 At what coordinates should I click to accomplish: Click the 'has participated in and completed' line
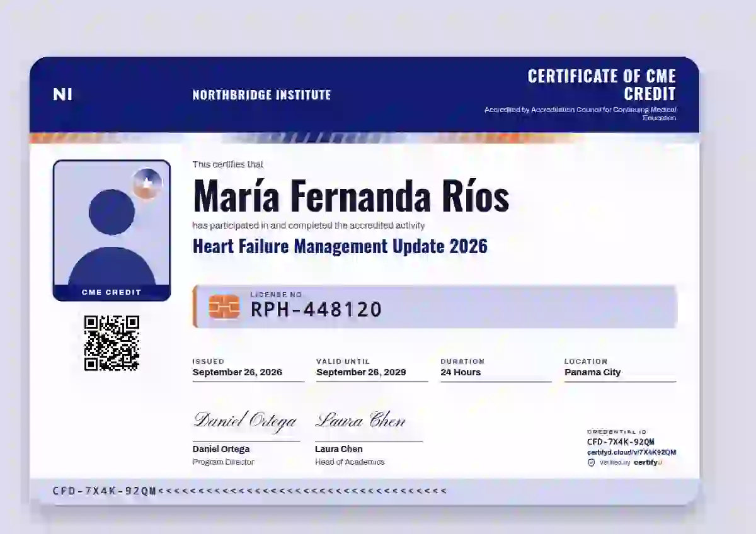[x=309, y=225]
